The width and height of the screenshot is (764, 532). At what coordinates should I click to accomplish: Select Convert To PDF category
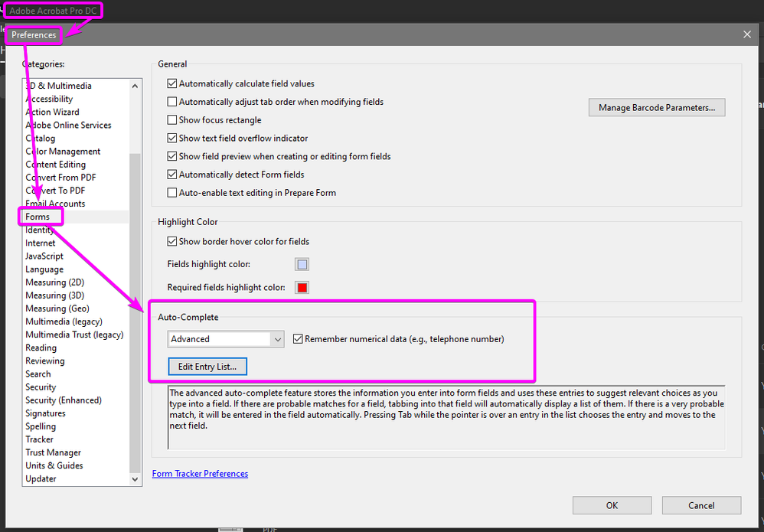[x=55, y=191]
